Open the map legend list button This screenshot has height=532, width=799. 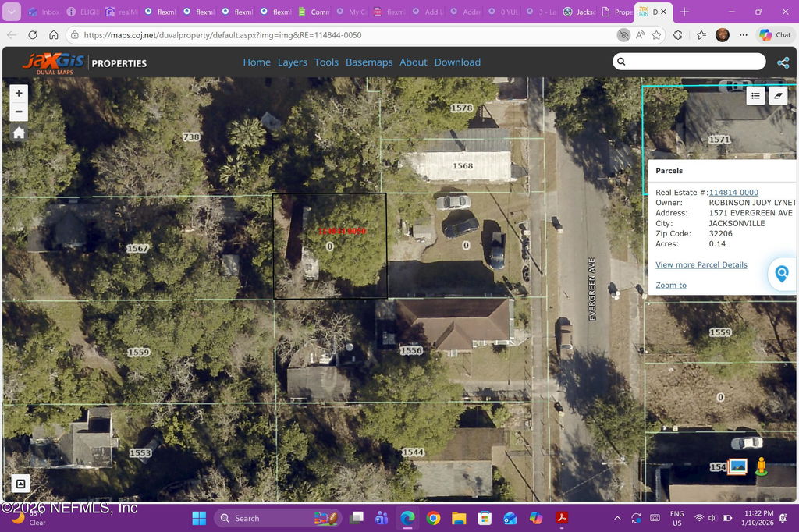[x=755, y=95]
